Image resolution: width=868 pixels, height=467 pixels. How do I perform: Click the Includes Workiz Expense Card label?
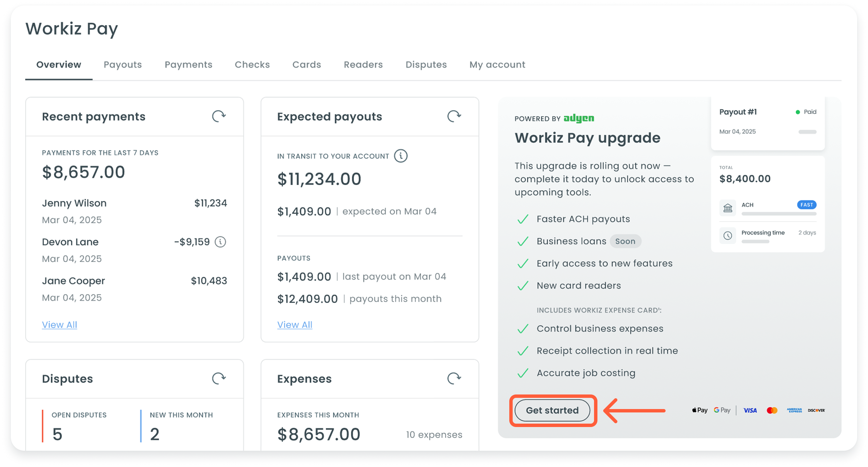[x=599, y=310]
